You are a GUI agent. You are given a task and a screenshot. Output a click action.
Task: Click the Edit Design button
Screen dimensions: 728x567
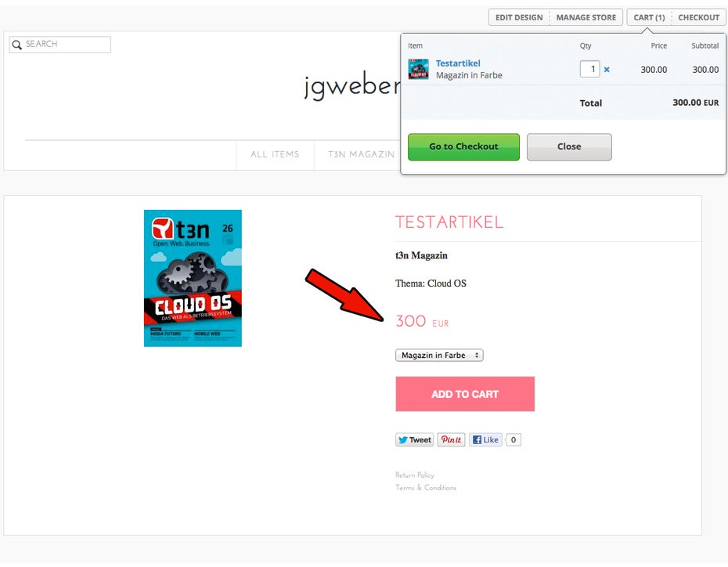click(519, 18)
